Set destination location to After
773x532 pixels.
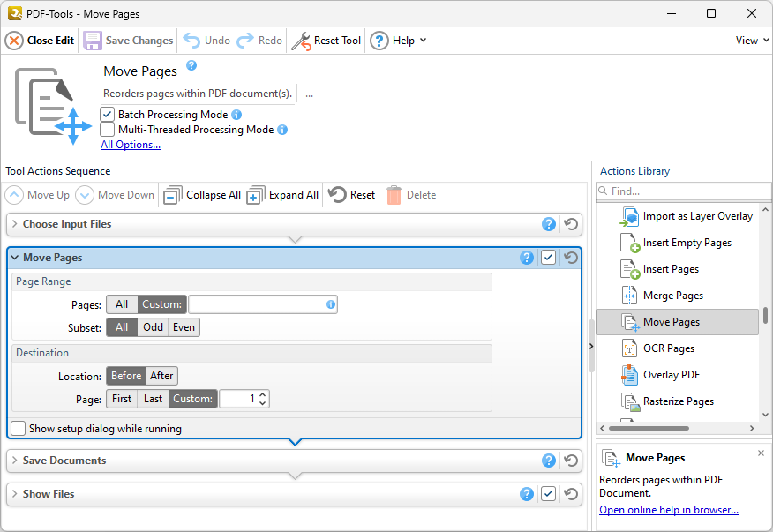coord(161,376)
